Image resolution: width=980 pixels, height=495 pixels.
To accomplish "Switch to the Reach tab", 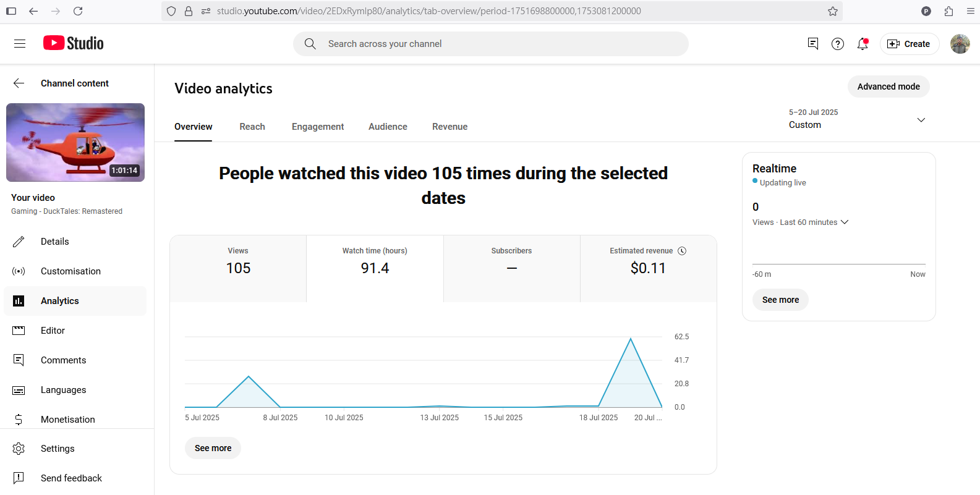I will pos(252,127).
